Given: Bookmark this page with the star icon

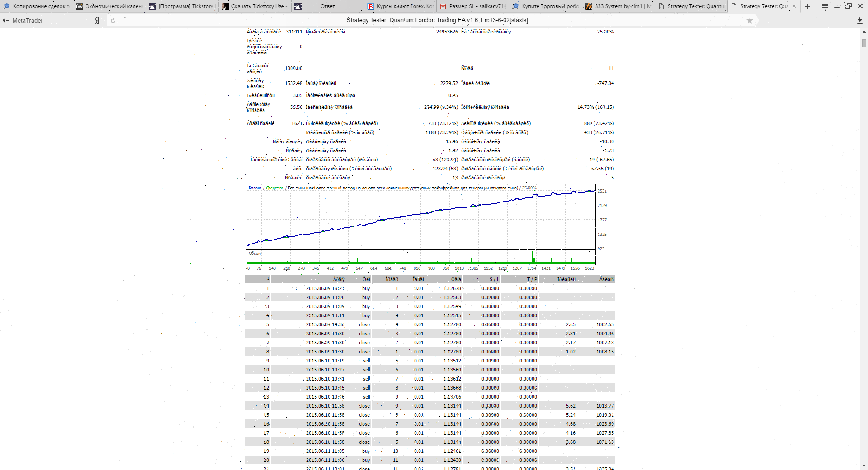Looking at the screenshot, I should [x=750, y=20].
